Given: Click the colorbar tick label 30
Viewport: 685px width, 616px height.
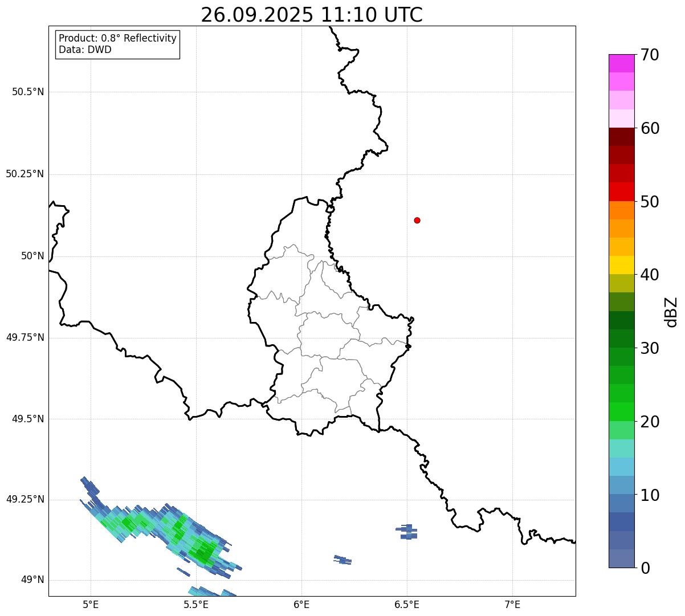Looking at the screenshot, I should point(650,348).
